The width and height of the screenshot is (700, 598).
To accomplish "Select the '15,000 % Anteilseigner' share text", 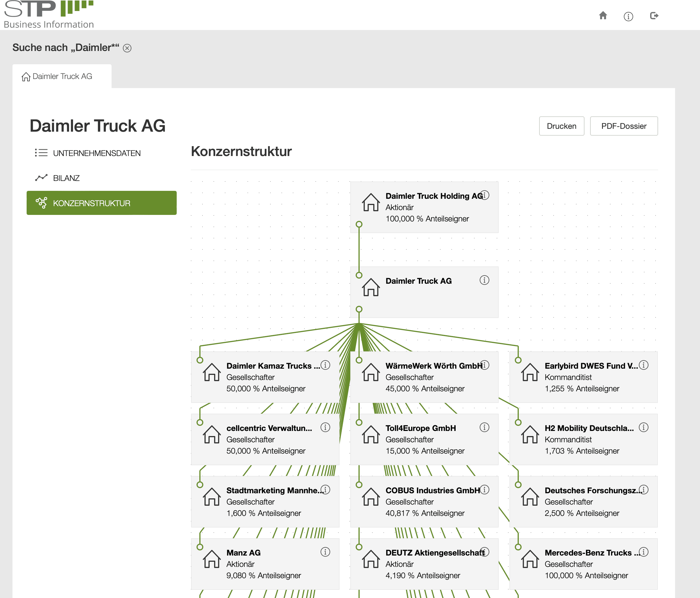I will (425, 451).
